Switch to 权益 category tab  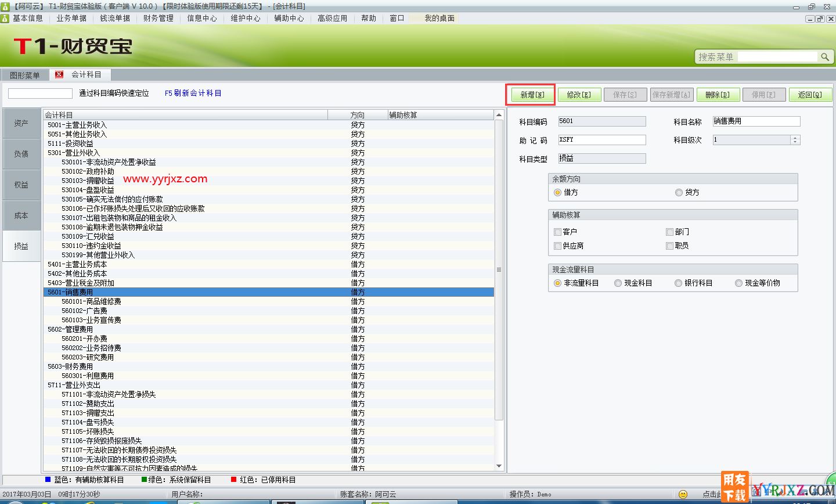(21, 185)
